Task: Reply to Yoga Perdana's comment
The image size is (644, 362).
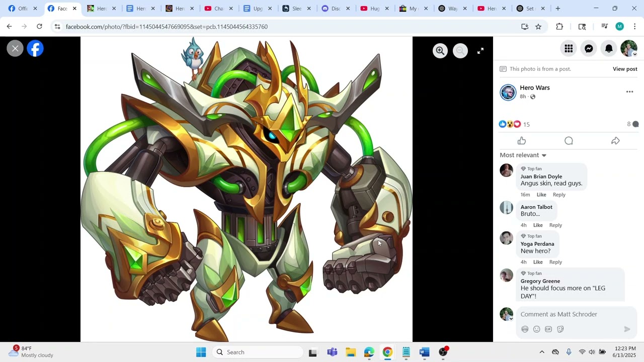Action: click(555, 262)
